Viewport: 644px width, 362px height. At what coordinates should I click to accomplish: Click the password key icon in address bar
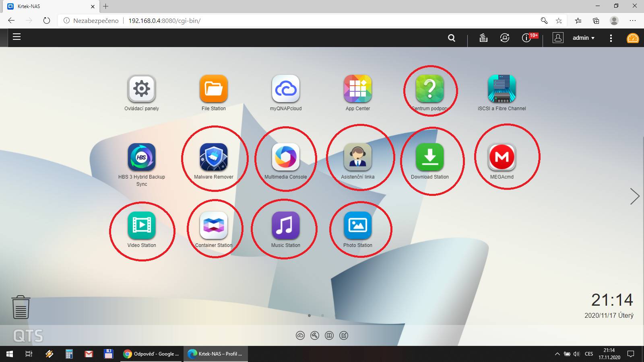tap(544, 21)
